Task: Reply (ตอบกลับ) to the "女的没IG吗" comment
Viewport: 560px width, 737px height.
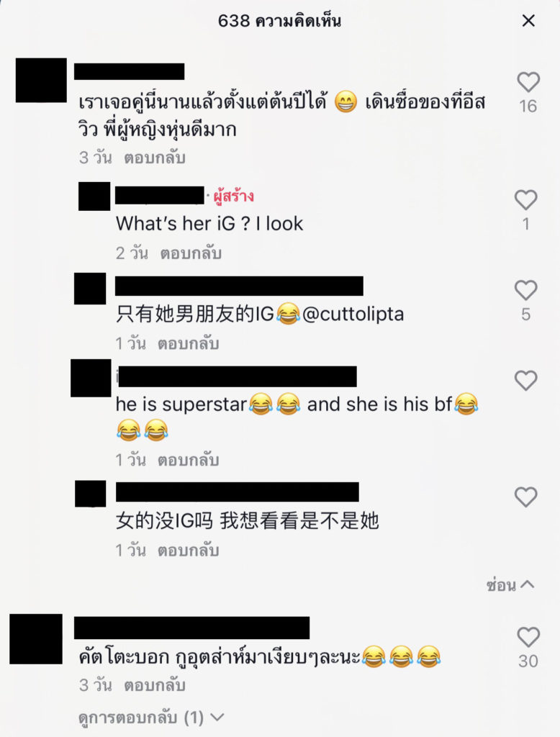Action: click(x=188, y=551)
